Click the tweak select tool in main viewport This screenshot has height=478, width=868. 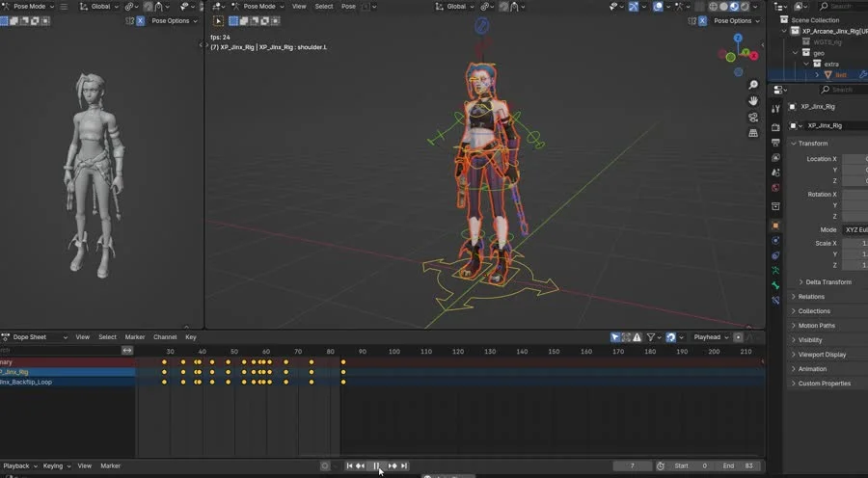(x=218, y=21)
